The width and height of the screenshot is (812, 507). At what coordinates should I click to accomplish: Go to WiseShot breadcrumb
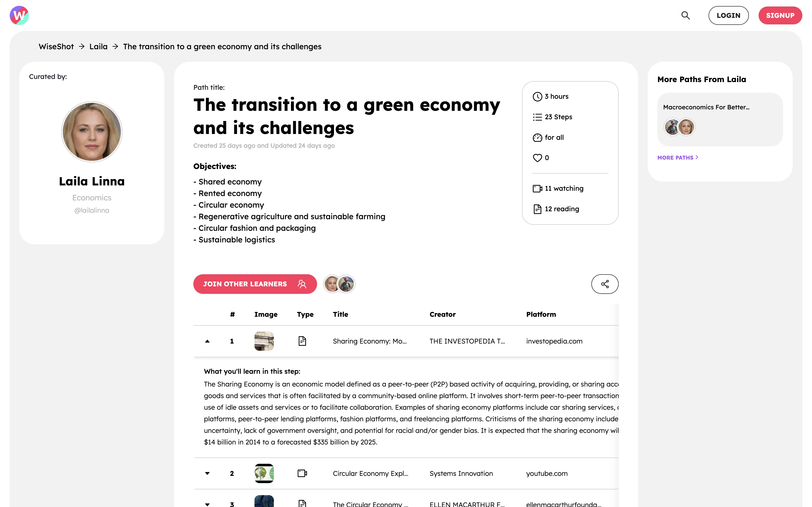[56, 46]
